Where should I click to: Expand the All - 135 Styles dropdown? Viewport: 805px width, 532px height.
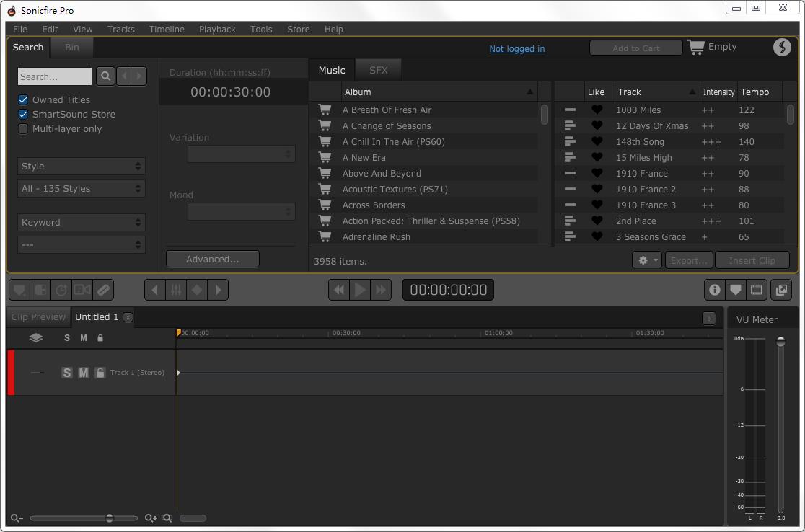[x=81, y=189]
